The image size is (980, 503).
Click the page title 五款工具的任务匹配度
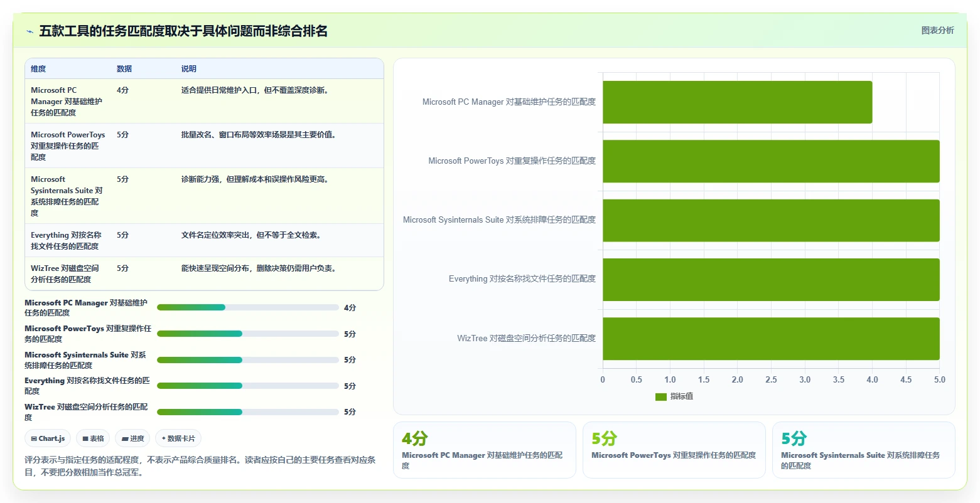tap(183, 31)
